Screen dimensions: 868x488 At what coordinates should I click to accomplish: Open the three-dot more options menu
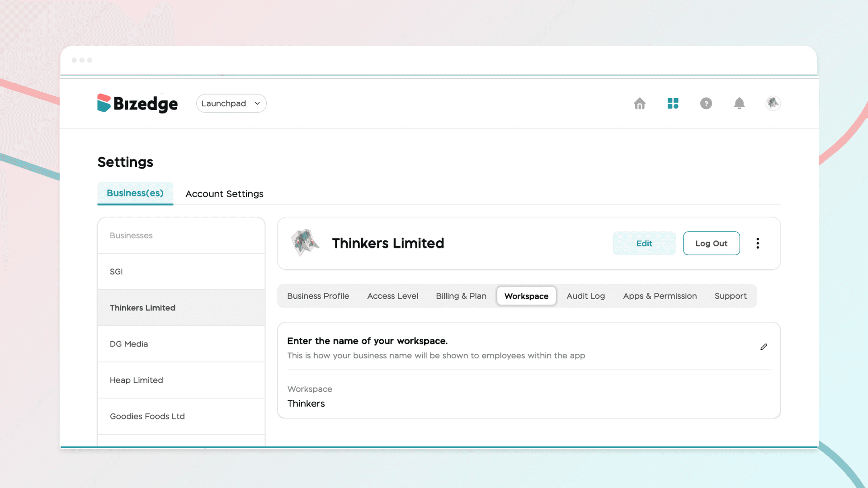pos(758,244)
